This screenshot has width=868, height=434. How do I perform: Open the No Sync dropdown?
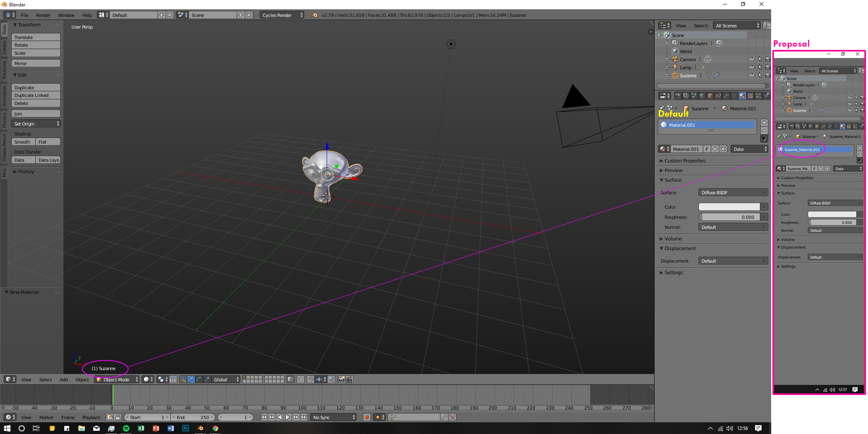pos(333,418)
